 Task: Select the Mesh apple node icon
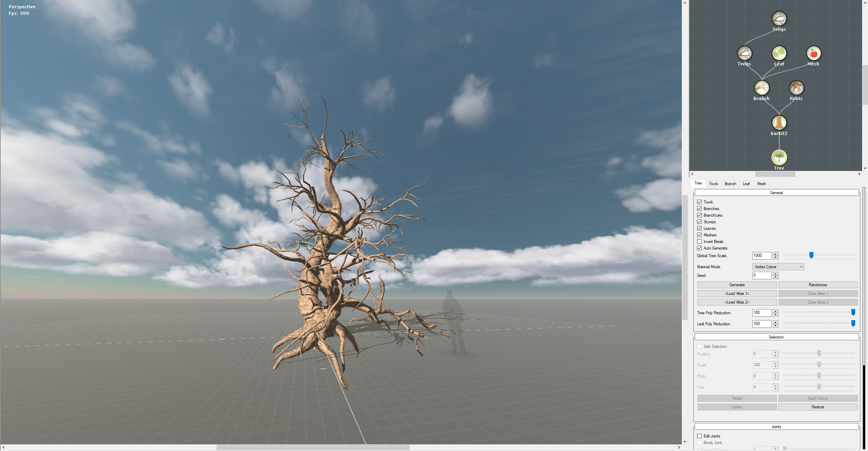[x=813, y=53]
